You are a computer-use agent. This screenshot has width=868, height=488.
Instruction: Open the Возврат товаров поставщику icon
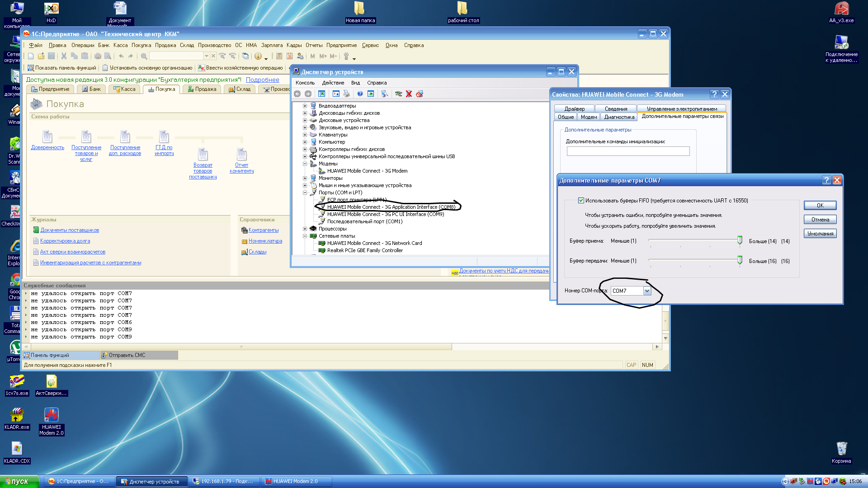pos(203,154)
